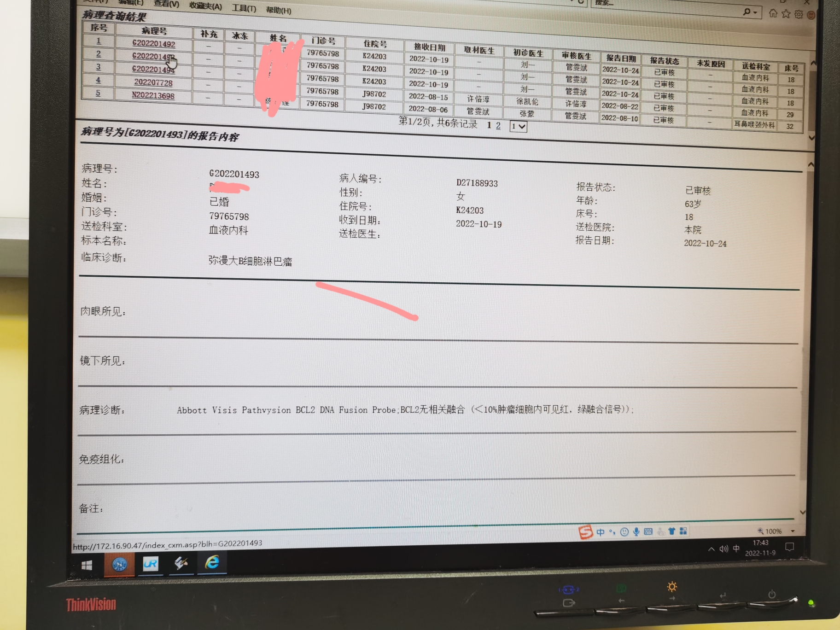Click the Abbott Visis Pathvysion diagnosis text
The height and width of the screenshot is (630, 840).
point(406,409)
